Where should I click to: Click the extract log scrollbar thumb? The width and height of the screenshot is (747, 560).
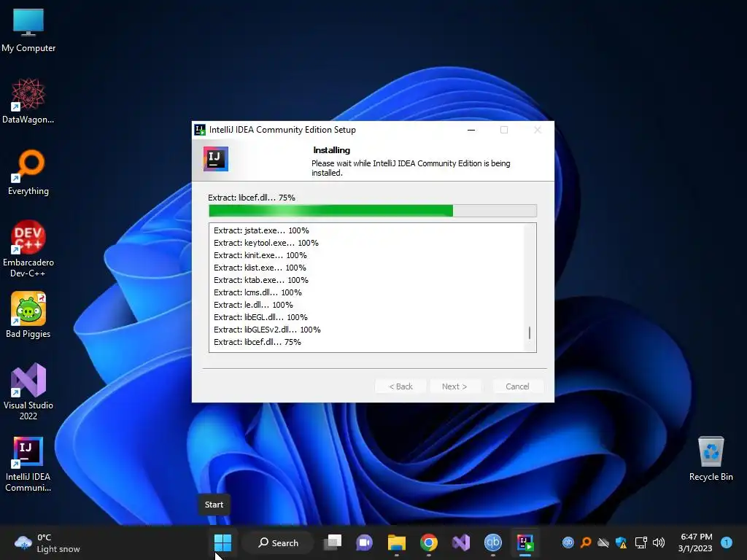coord(530,332)
